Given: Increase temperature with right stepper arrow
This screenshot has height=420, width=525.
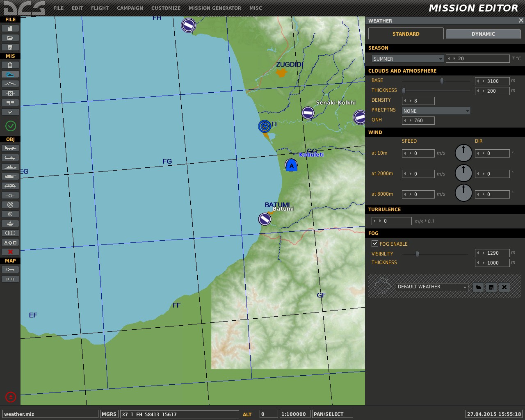Looking at the screenshot, I should click(x=454, y=59).
